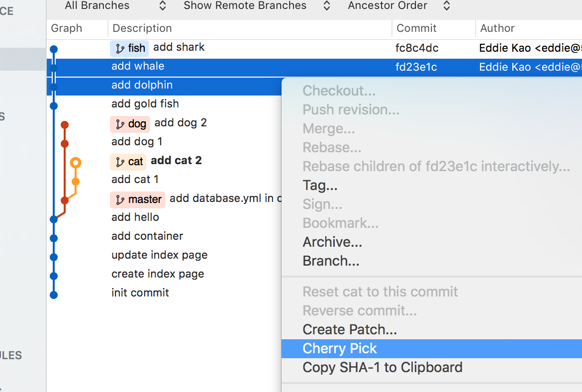Click the Description column header
Image resolution: width=582 pixels, height=392 pixels.
[x=142, y=28]
